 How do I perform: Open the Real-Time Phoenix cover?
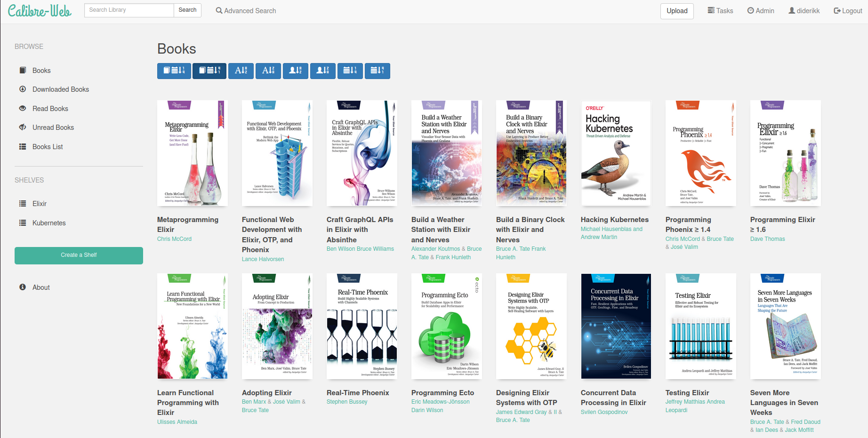click(362, 326)
